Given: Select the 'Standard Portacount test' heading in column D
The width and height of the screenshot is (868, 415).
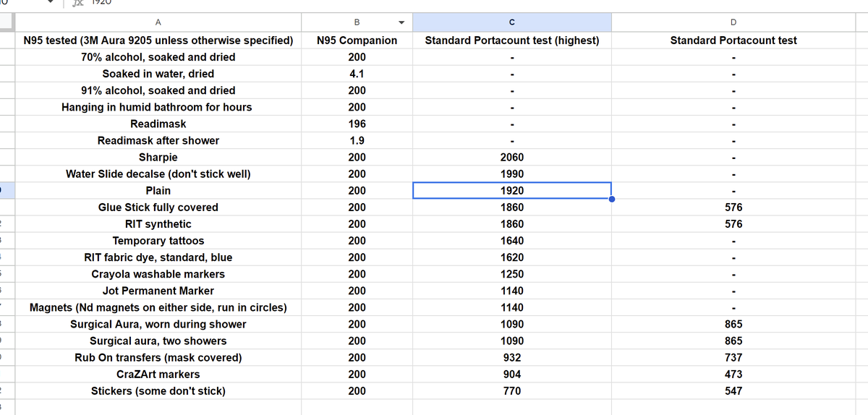Looking at the screenshot, I should coord(733,40).
